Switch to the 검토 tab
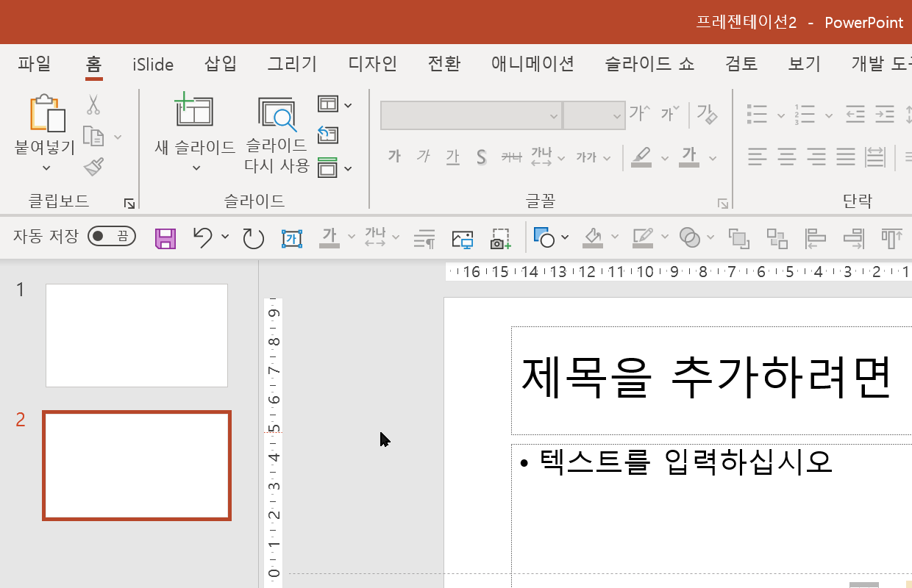The image size is (912, 588). pos(741,64)
